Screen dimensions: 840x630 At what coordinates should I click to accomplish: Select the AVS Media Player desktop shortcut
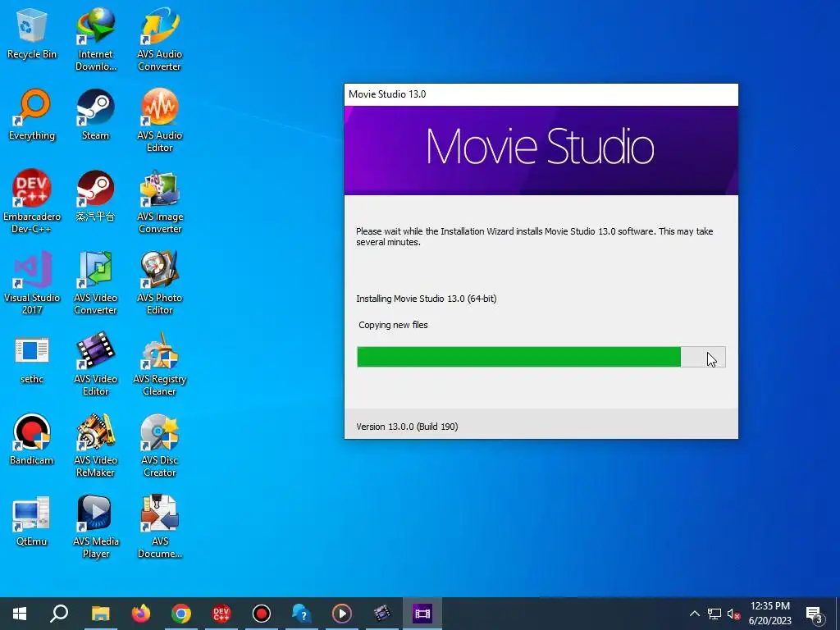point(96,526)
